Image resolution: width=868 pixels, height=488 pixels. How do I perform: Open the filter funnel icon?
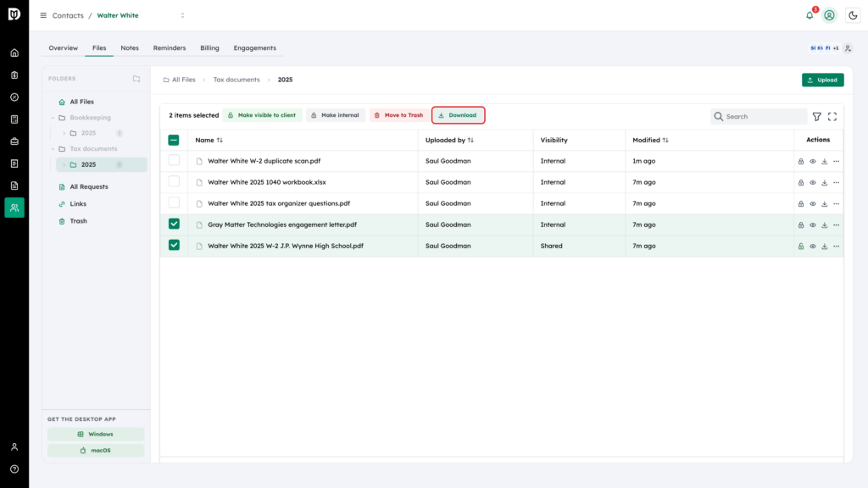pyautogui.click(x=817, y=117)
